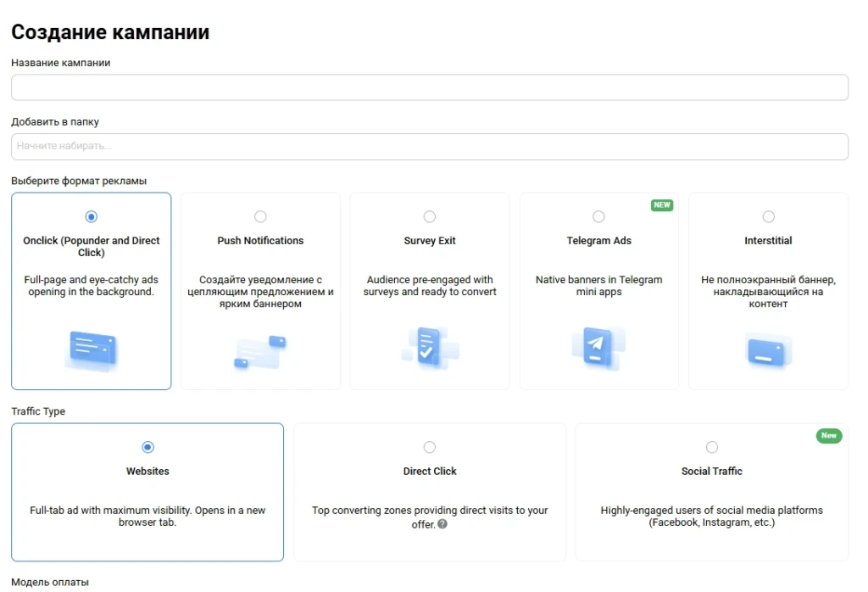Click the Interstitial banner illustration icon
Viewport: 868px width, 592px height.
tap(768, 351)
